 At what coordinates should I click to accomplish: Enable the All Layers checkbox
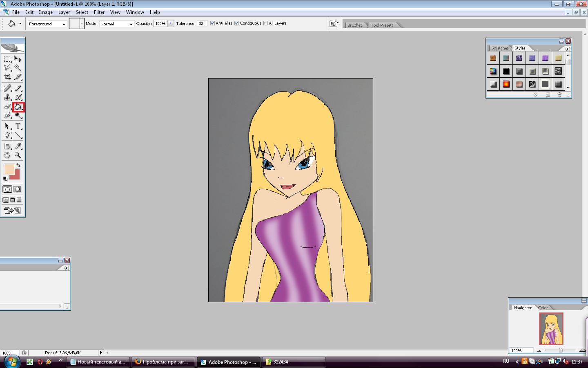tap(266, 23)
